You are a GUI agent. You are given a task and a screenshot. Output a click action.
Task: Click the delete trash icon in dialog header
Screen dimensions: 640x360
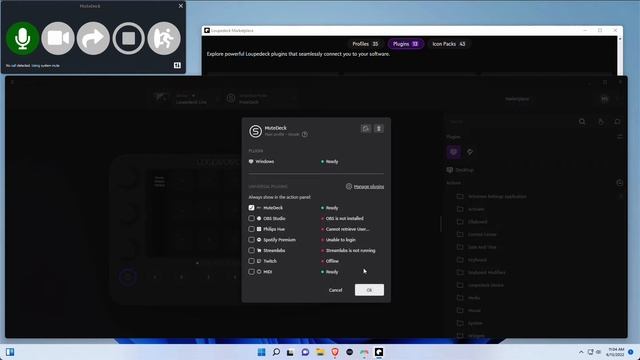(x=379, y=129)
